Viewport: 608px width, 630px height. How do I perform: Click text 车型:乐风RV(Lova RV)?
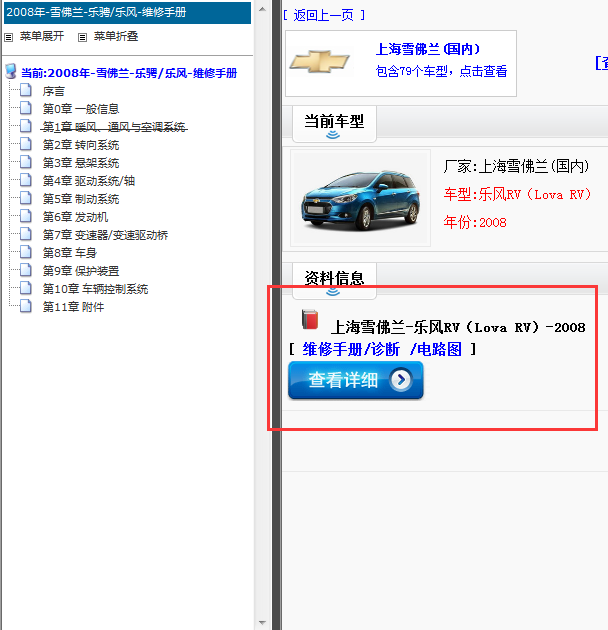point(518,194)
